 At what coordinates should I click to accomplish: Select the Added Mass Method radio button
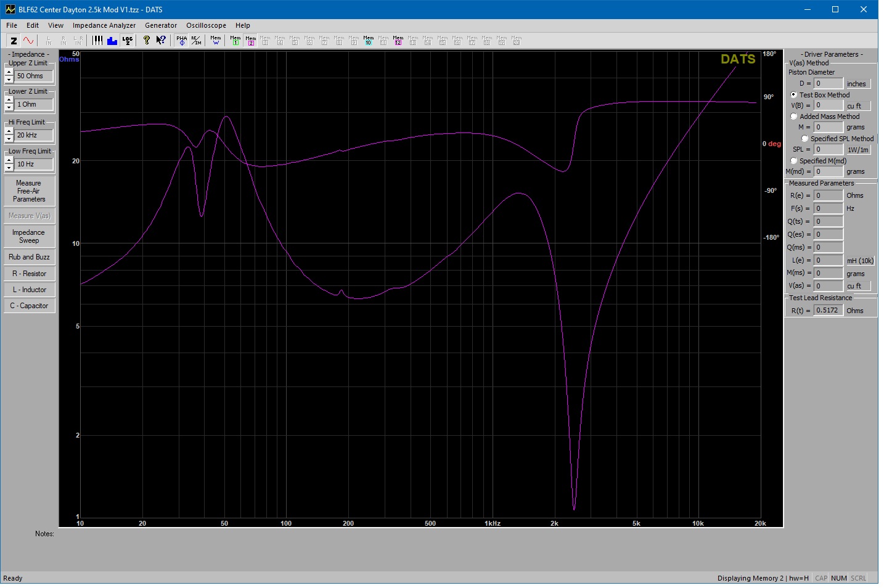click(x=794, y=116)
